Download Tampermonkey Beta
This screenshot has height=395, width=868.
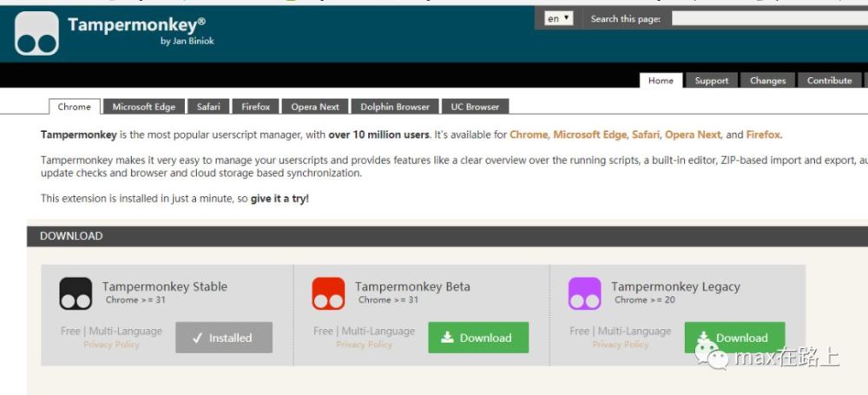point(478,338)
